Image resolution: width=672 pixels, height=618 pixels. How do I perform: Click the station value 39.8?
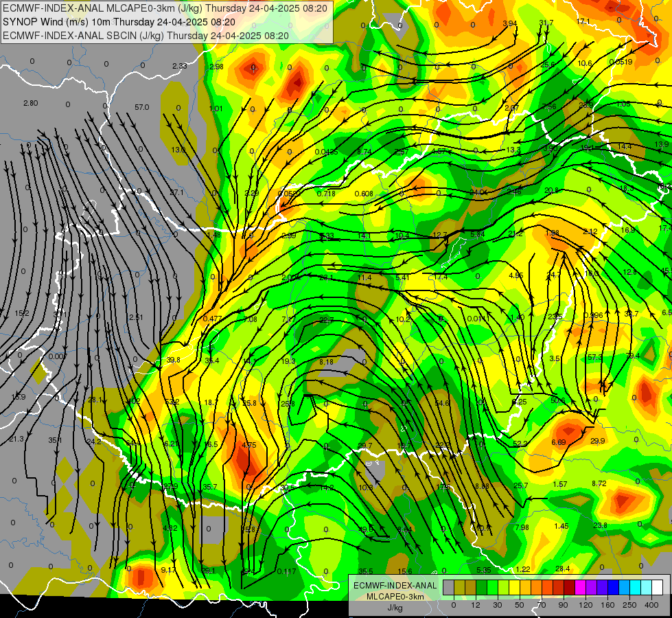(x=173, y=360)
